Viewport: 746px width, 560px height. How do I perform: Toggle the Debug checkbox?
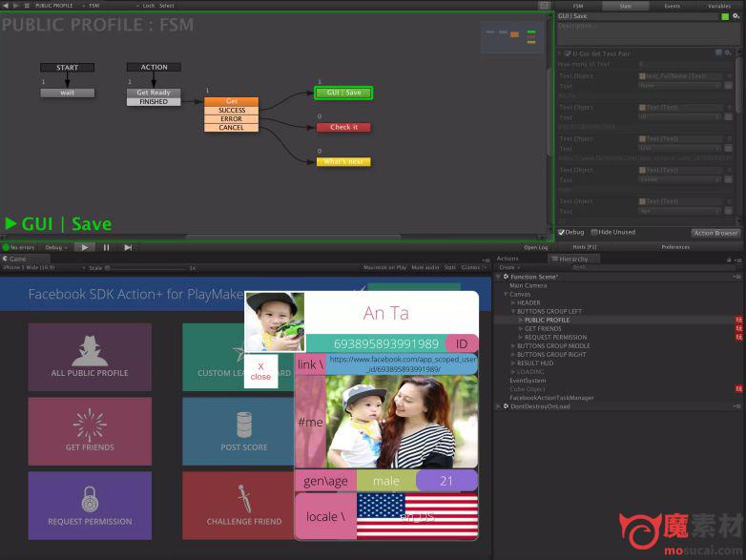pyautogui.click(x=561, y=232)
